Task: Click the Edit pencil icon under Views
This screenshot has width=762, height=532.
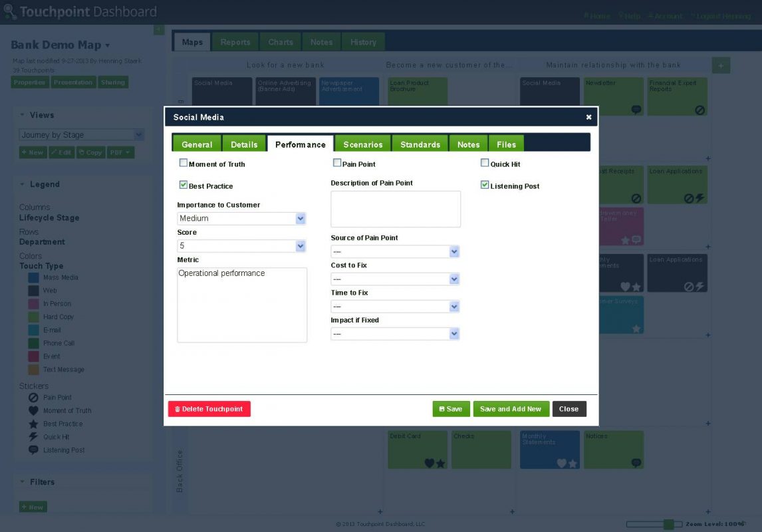Action: click(x=63, y=152)
